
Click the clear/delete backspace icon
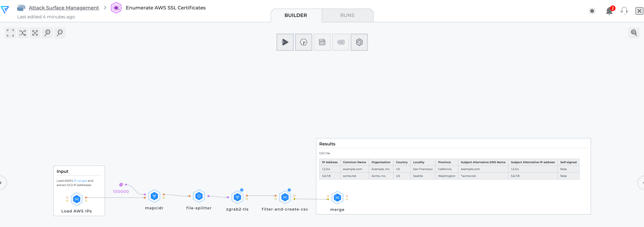[x=341, y=42]
